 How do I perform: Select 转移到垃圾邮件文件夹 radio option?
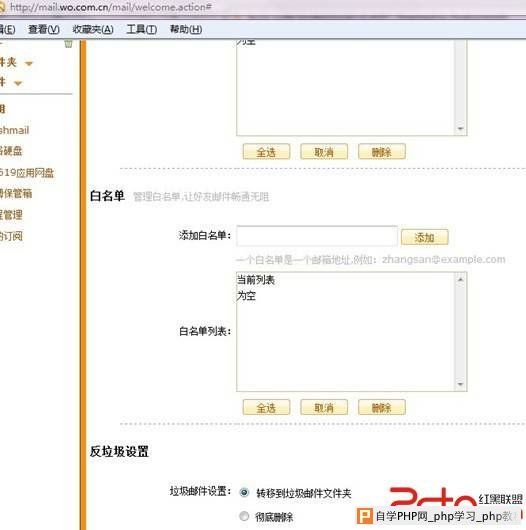244,492
